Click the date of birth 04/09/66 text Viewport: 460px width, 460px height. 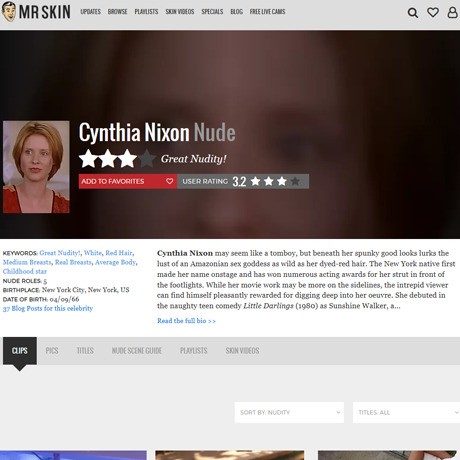(64, 299)
